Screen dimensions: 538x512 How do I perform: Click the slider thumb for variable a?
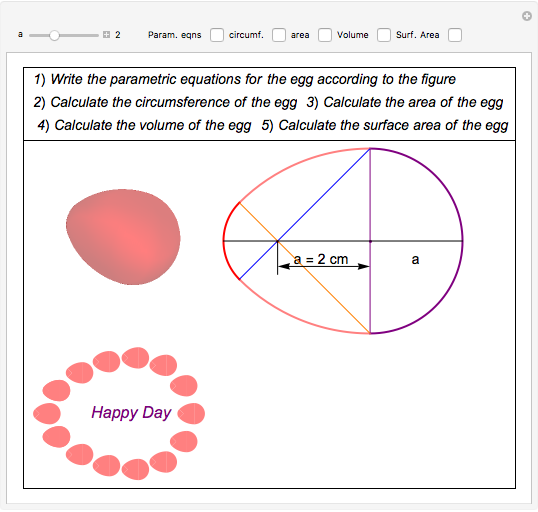54,35
